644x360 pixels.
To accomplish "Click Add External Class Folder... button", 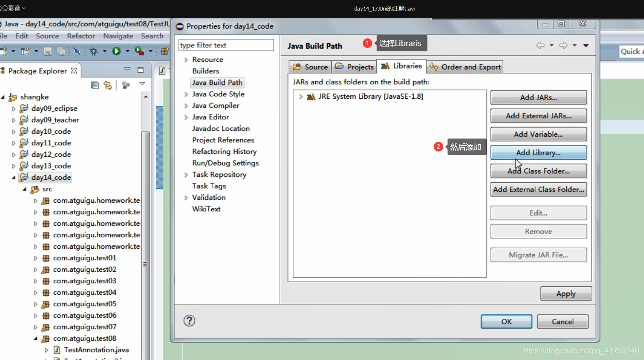I will click(539, 189).
